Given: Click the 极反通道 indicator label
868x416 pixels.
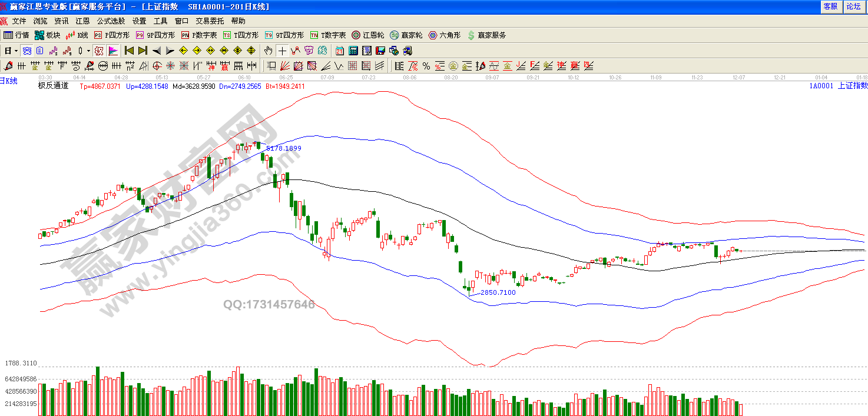Looking at the screenshot, I should point(53,86).
